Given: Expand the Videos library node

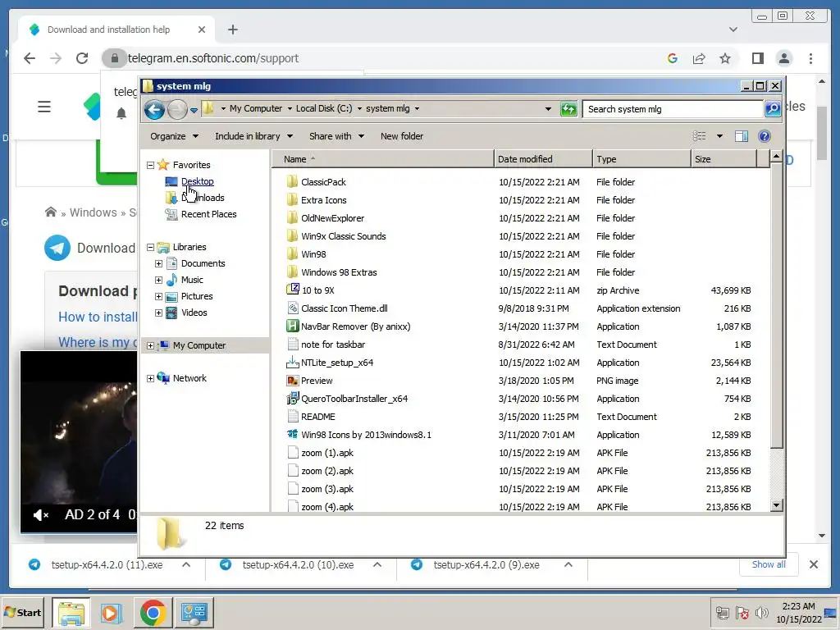Looking at the screenshot, I should pos(158,313).
